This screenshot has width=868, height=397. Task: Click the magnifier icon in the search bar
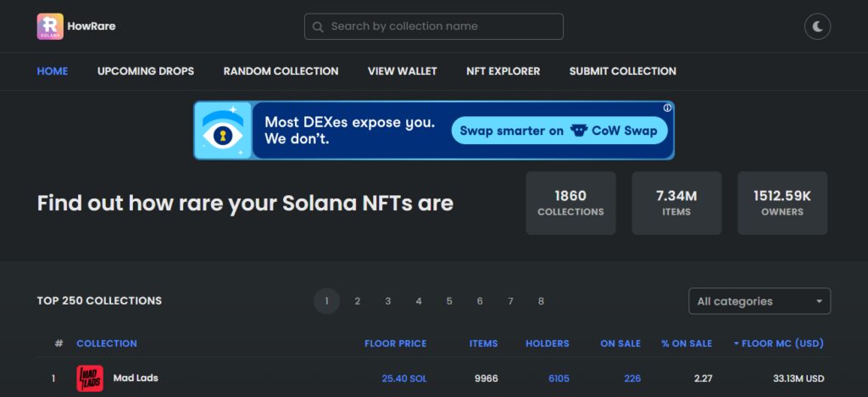click(x=318, y=26)
